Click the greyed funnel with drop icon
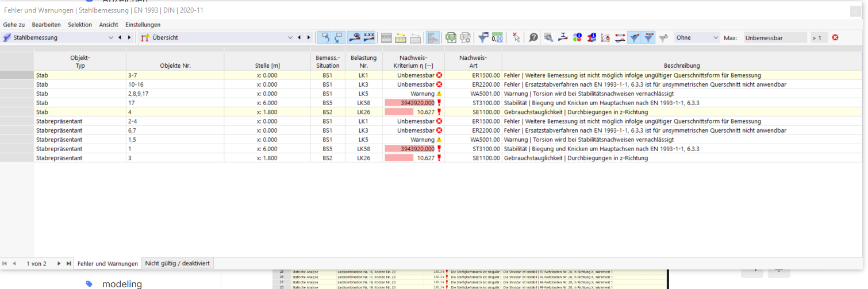The width and height of the screenshot is (868, 289). click(663, 37)
